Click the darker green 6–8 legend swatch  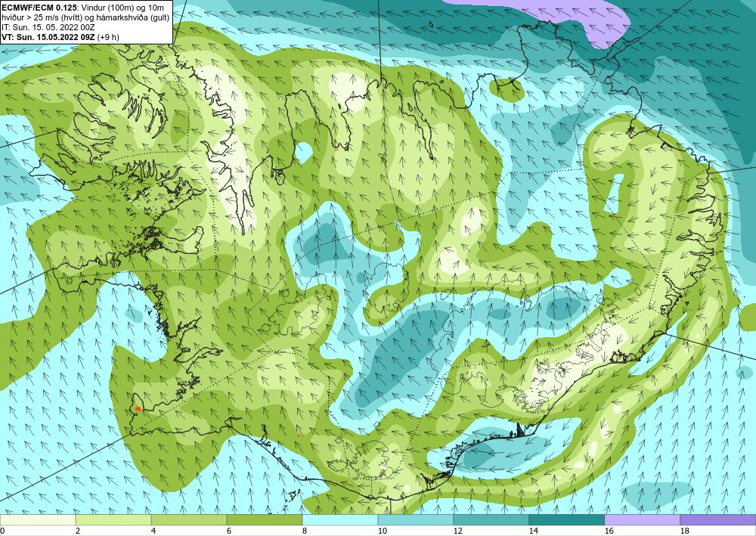click(264, 520)
